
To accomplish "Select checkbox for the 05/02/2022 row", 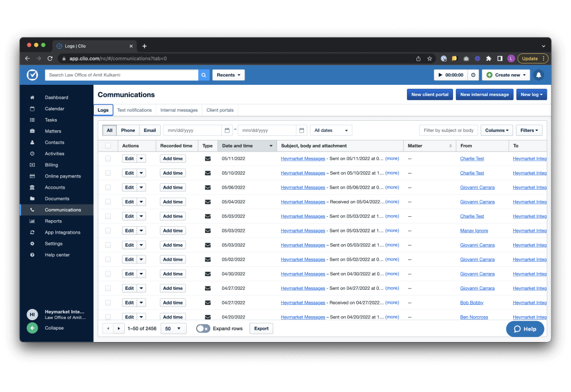I will (x=108, y=259).
